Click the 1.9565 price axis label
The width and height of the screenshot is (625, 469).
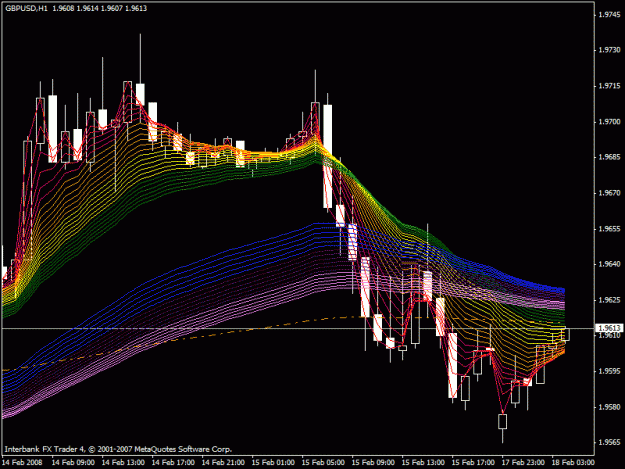610,442
